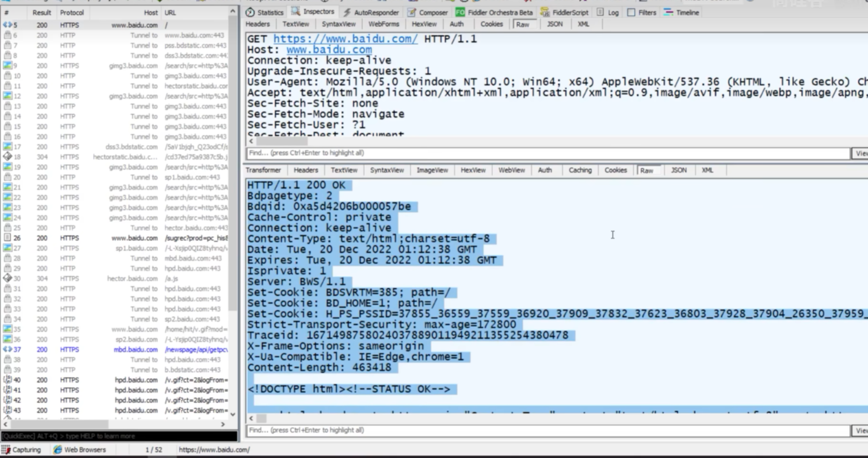Toggle the Filters checkbox
Image resolution: width=868 pixels, height=458 pixels.
tap(631, 13)
